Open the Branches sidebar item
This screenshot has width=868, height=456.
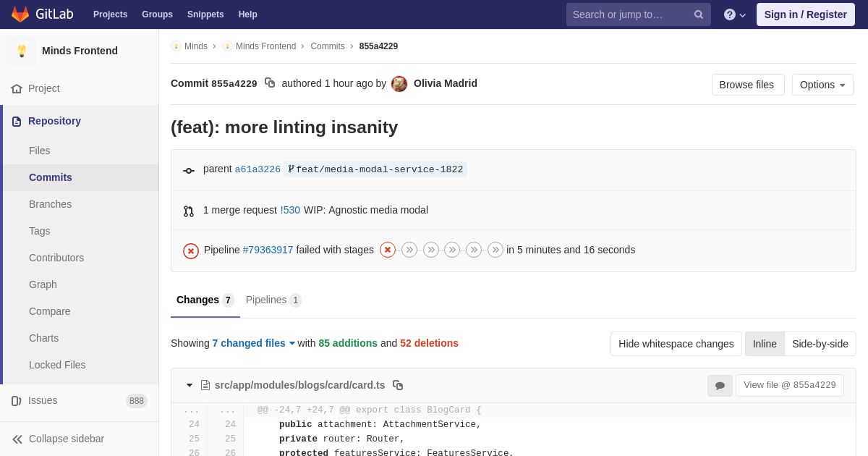point(50,204)
